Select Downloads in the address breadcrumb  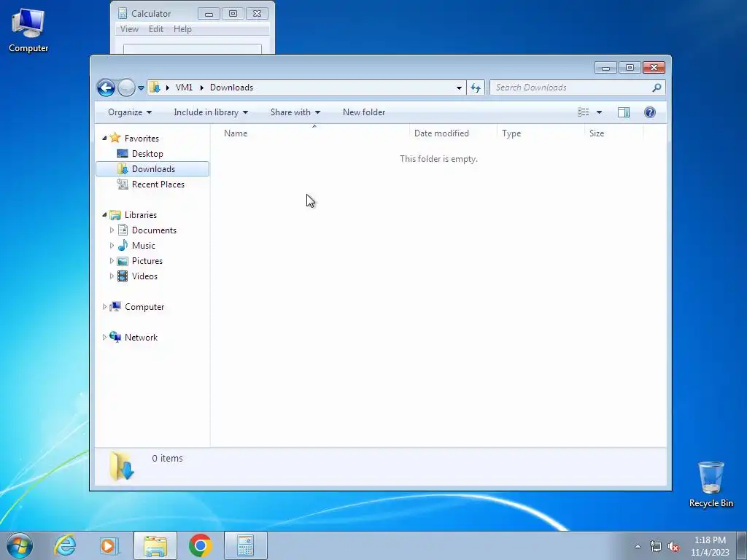coord(231,87)
